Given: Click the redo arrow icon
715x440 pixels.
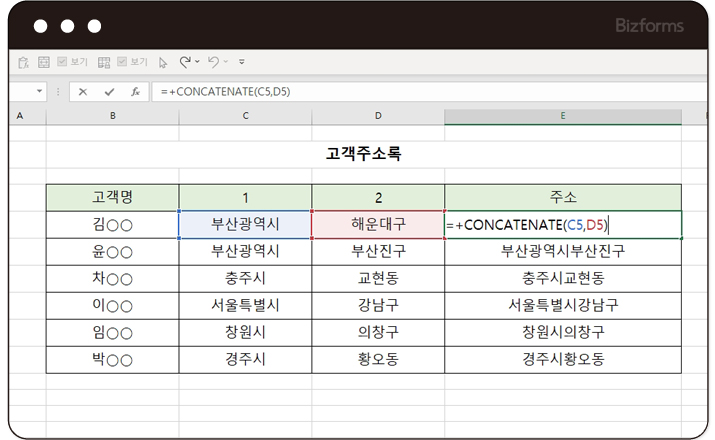Looking at the screenshot, I should (185, 62).
